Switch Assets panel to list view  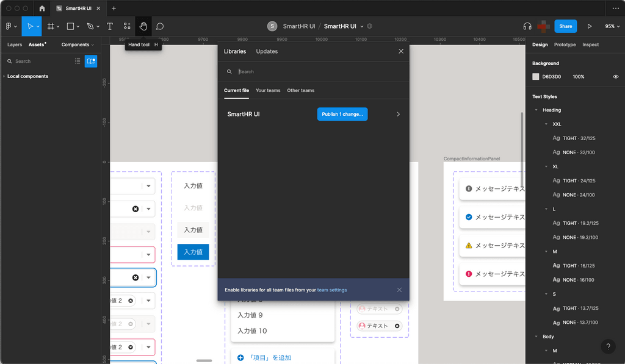[x=78, y=61]
